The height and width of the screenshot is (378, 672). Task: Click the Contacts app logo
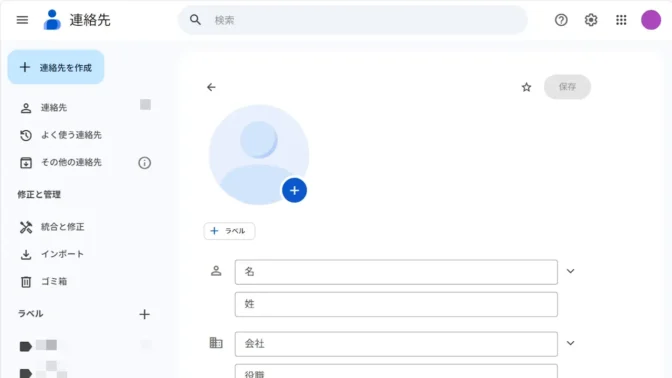pyautogui.click(x=52, y=20)
